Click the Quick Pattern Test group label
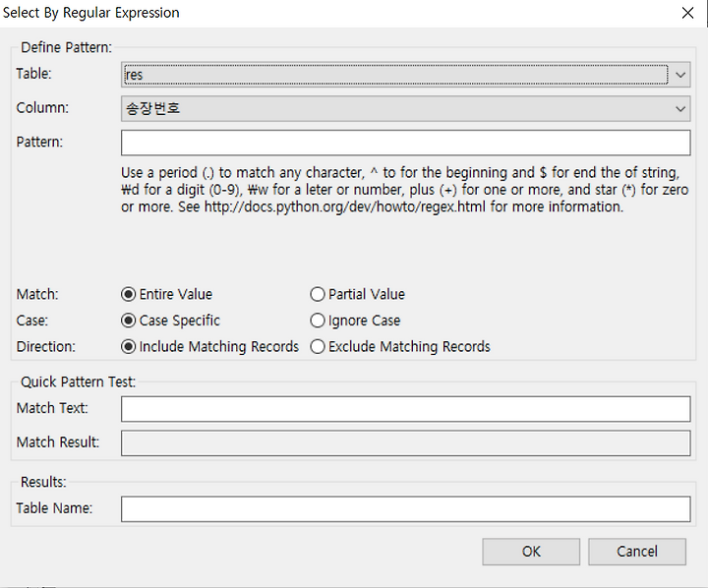Viewport: 708px width, 588px height. 78,382
